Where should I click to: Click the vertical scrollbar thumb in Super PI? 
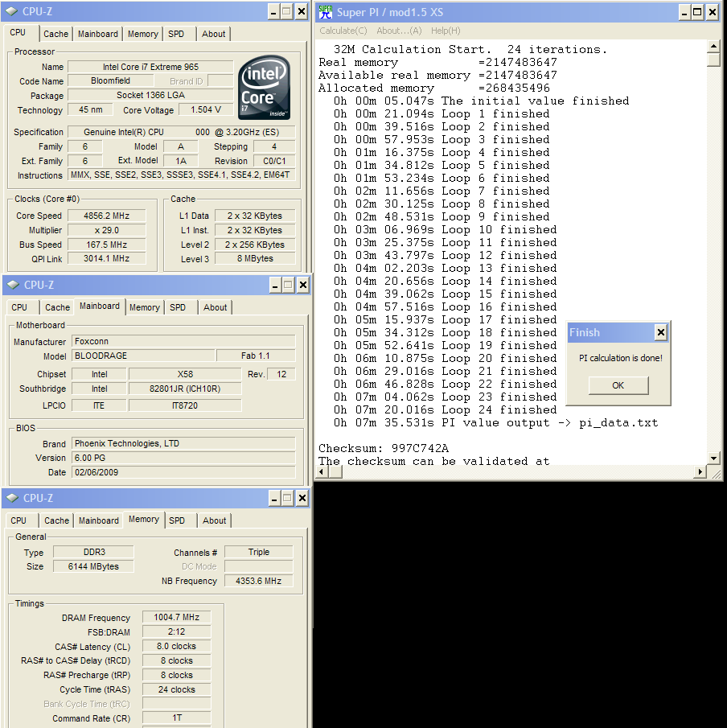pos(713,60)
